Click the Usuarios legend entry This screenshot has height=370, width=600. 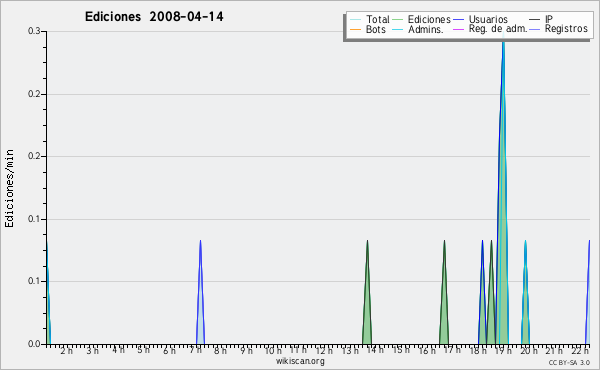coord(480,19)
